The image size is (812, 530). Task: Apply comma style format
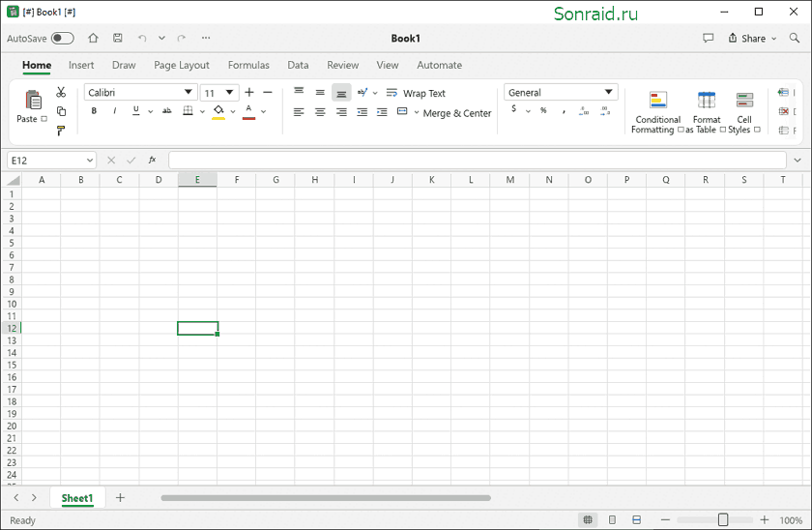pyautogui.click(x=564, y=111)
